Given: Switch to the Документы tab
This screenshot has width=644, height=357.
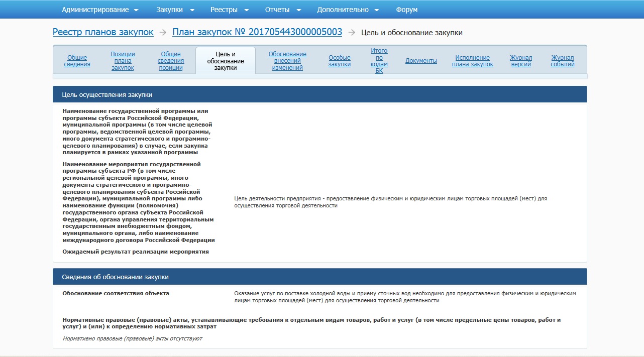Looking at the screenshot, I should [x=421, y=61].
